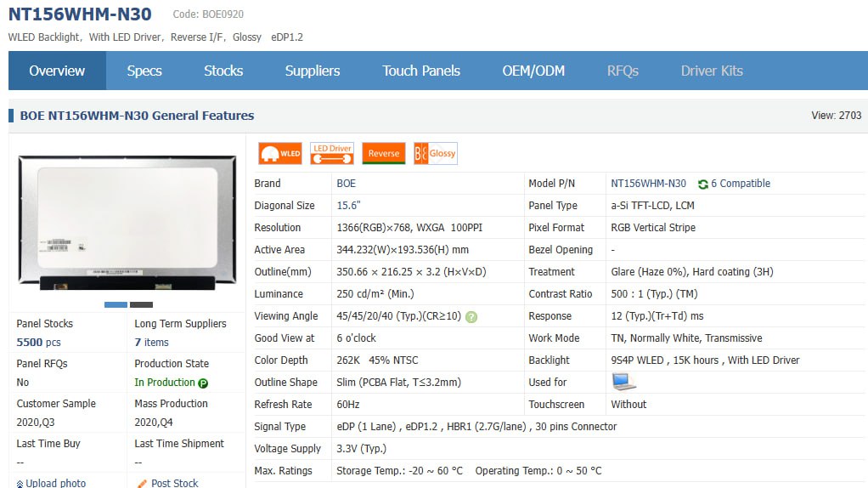This screenshot has width=868, height=488.
Task: Click the 2020,Q3 customer sample date
Action: pos(36,423)
